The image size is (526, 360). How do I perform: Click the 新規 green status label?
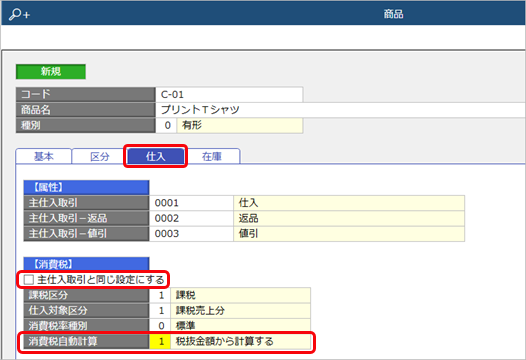[x=51, y=71]
